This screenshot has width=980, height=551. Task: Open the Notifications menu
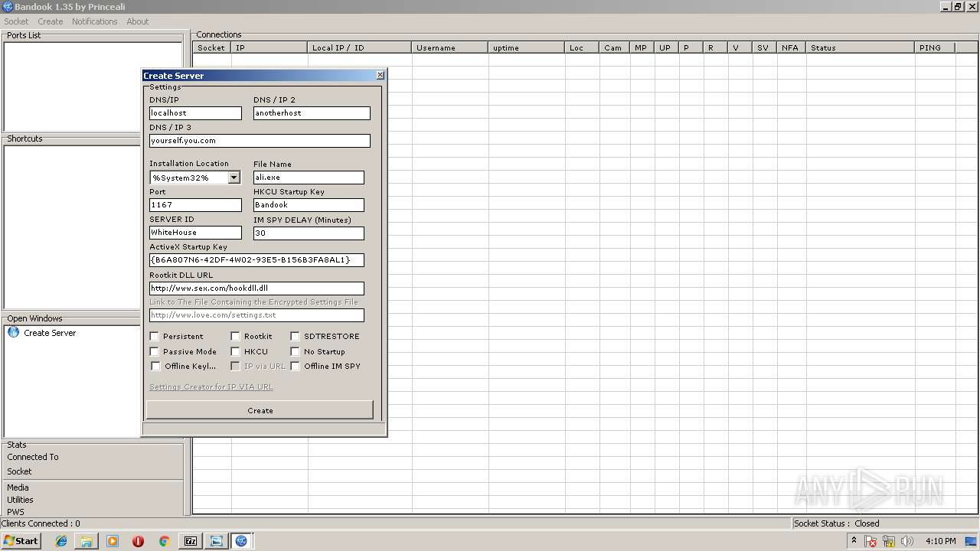pyautogui.click(x=94, y=21)
